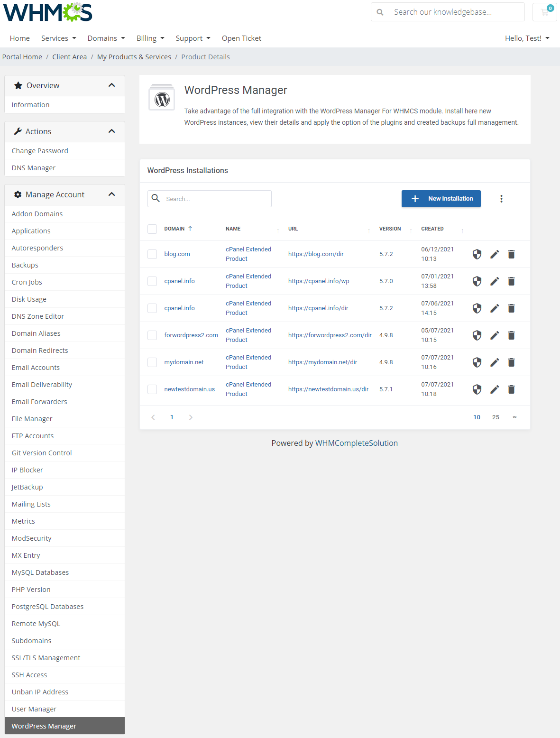Check the forwordpress2.com row checkbox
The height and width of the screenshot is (738, 560).
point(152,335)
